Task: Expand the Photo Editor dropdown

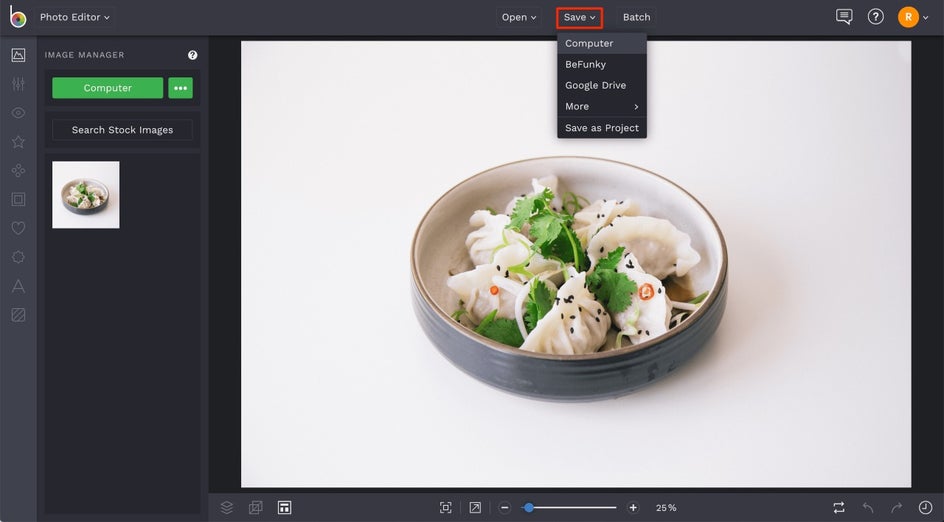Action: click(x=75, y=17)
